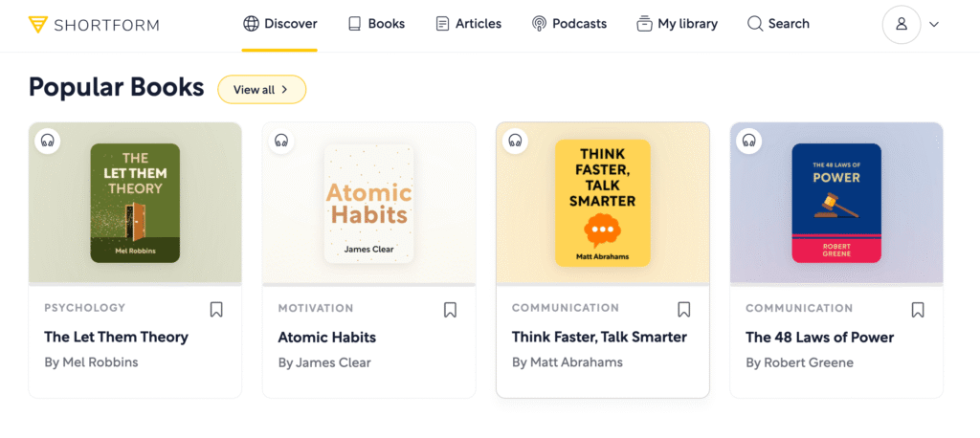Click The Let Them Theory title link

click(116, 338)
